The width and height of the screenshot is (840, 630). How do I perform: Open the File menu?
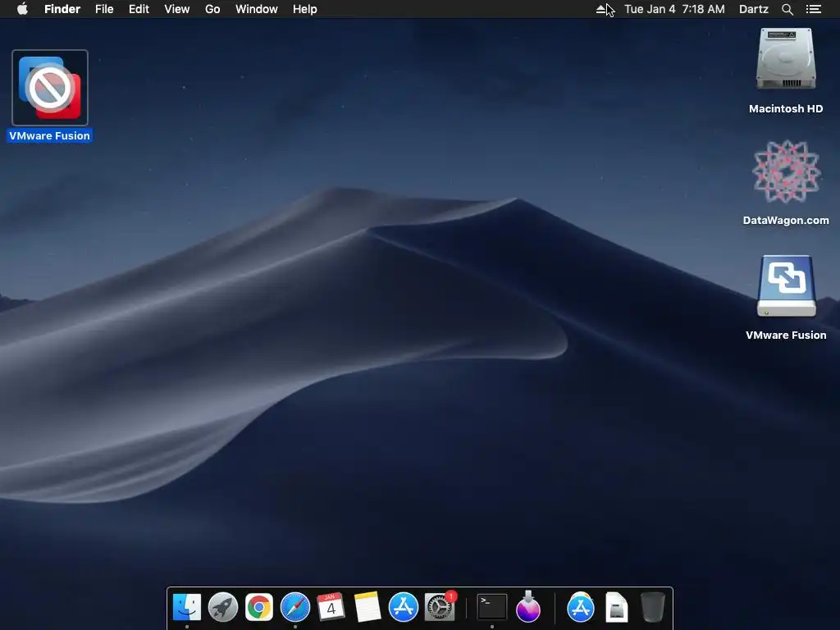click(104, 9)
